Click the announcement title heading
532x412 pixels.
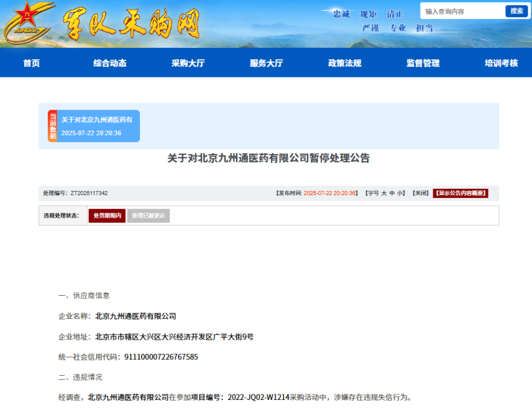tap(268, 158)
